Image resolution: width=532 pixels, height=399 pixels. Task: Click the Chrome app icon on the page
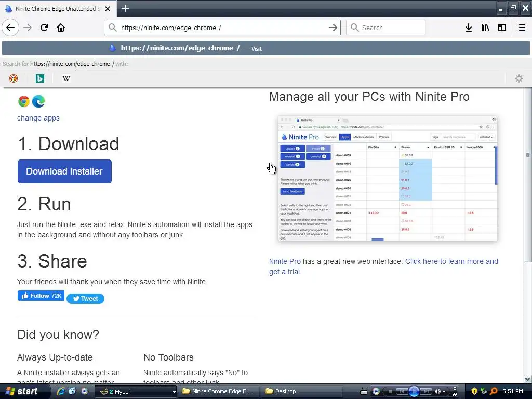tap(24, 101)
